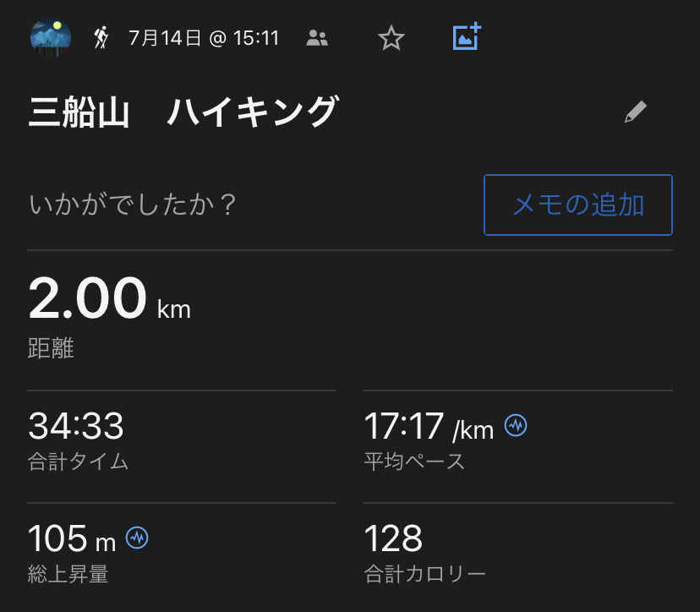The height and width of the screenshot is (612, 700).
Task: Tap the 合計タイム label
Action: tap(79, 462)
